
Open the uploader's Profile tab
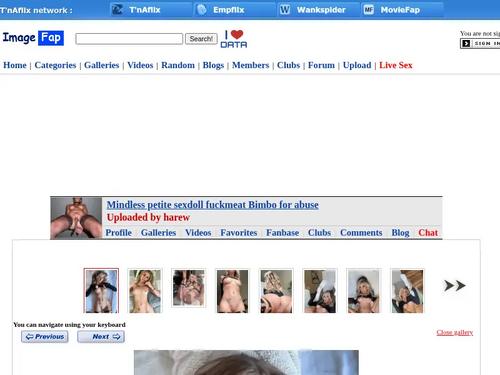point(119,232)
